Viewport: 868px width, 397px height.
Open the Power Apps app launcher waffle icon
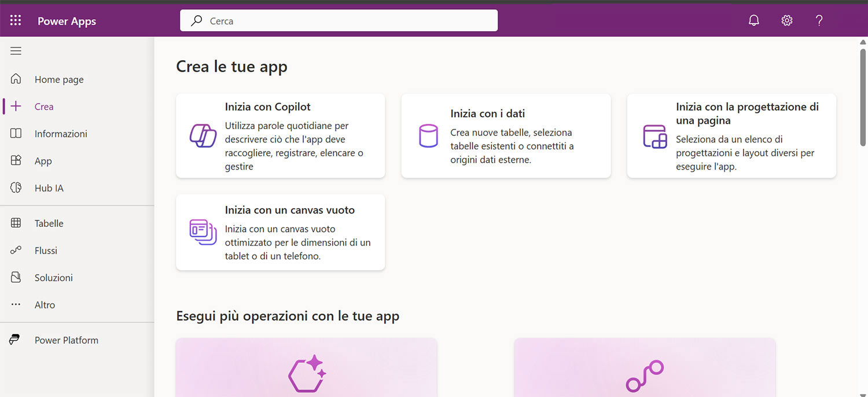(x=15, y=20)
